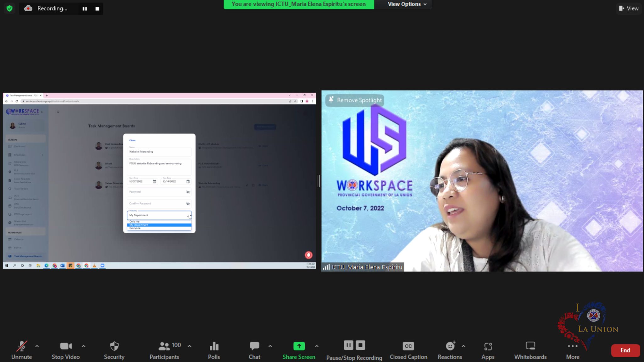Toggle visibility eye on Confirm Password field
This screenshot has height=362, width=644.
pos(188,204)
